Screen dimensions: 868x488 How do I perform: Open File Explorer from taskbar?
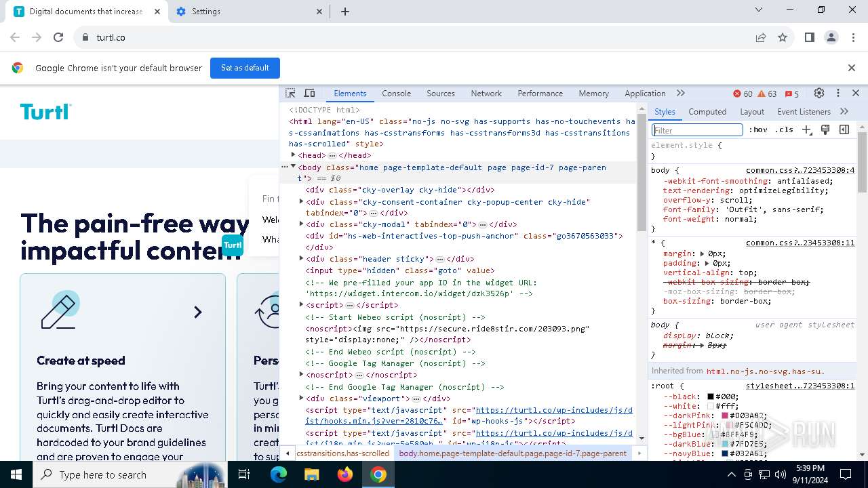coord(312,474)
